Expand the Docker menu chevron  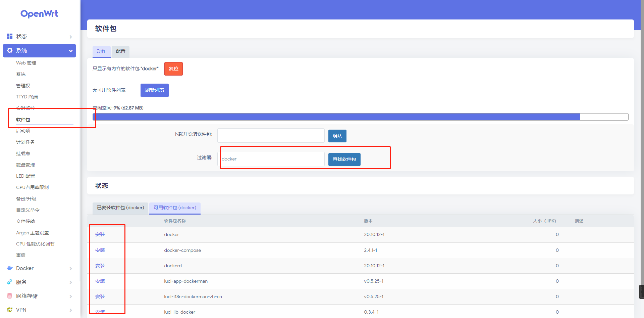(x=71, y=268)
